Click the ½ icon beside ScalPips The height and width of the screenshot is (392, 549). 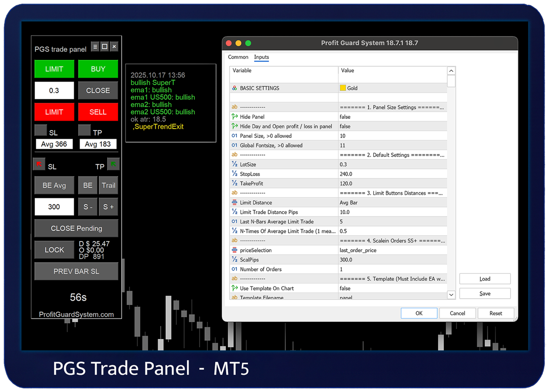(235, 260)
